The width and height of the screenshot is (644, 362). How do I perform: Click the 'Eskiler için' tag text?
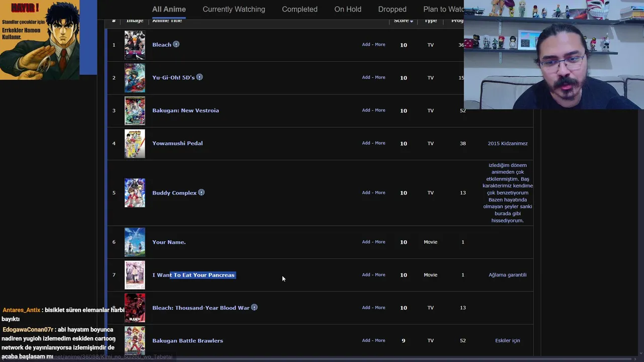coord(508,340)
